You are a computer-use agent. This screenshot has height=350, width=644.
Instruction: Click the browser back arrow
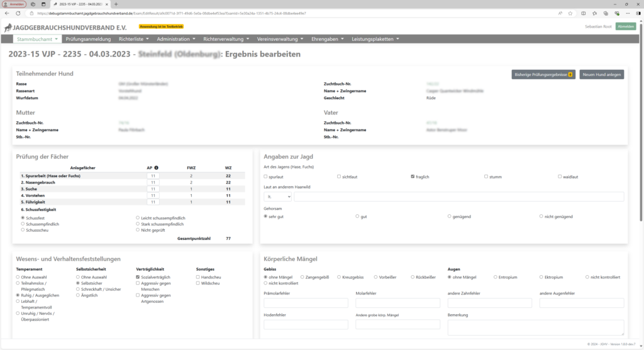click(x=7, y=13)
